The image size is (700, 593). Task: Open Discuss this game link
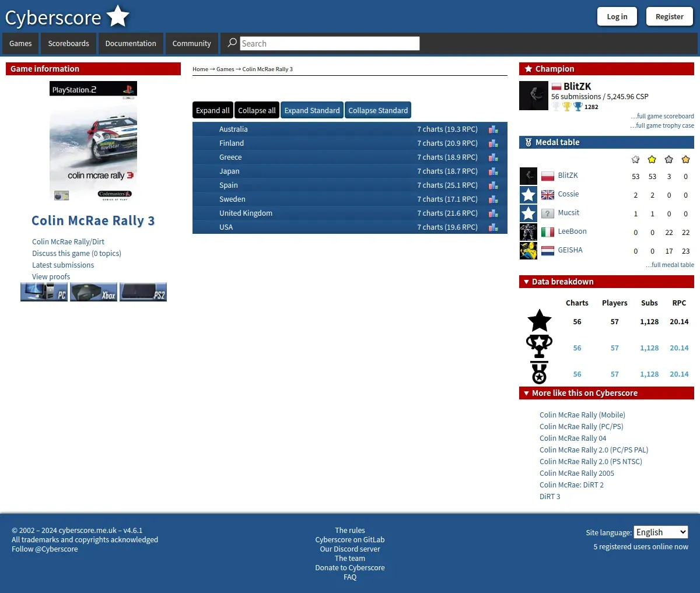[76, 253]
